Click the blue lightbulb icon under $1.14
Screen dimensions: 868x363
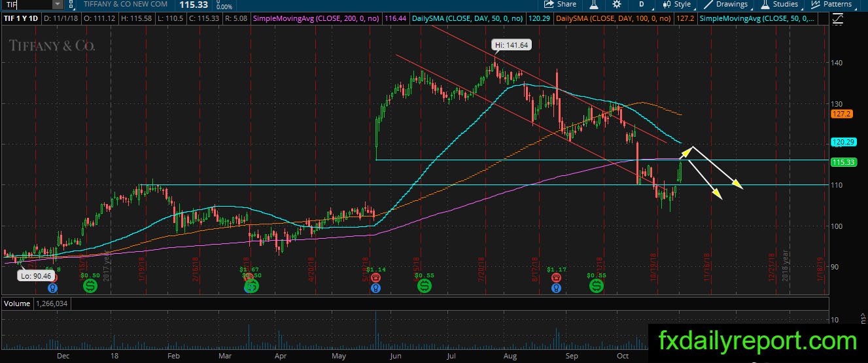pos(375,287)
